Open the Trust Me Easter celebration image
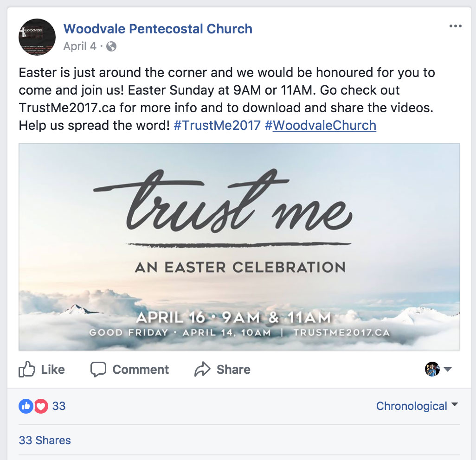The width and height of the screenshot is (476, 460). click(239, 246)
